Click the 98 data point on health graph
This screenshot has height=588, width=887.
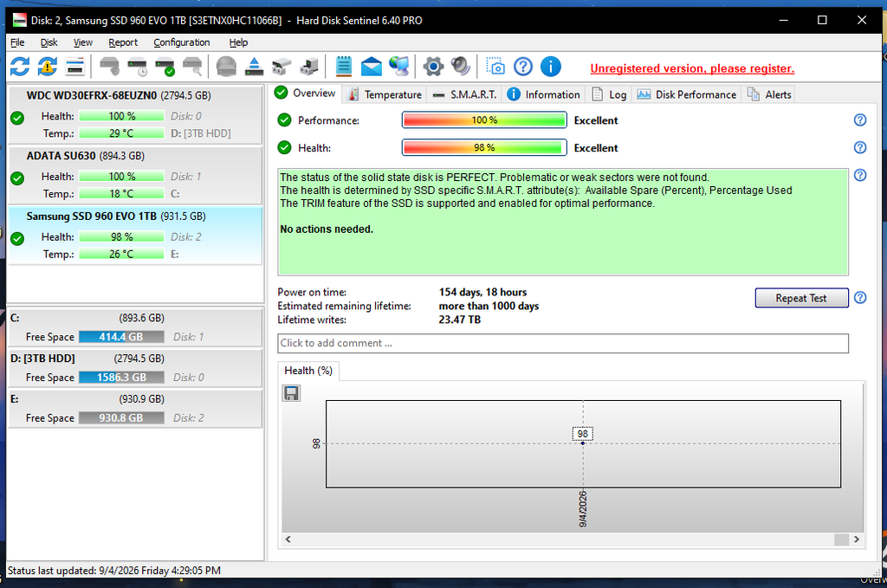click(x=583, y=443)
